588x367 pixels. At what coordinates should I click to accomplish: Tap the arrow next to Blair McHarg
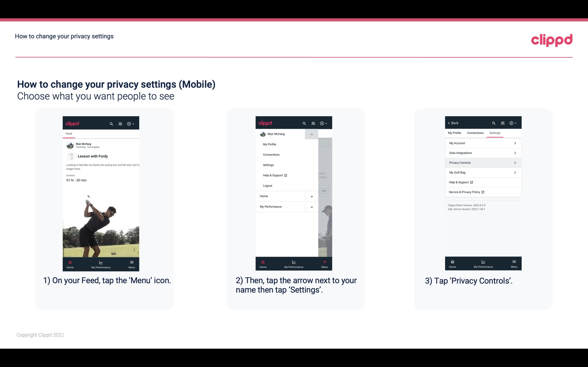(312, 134)
